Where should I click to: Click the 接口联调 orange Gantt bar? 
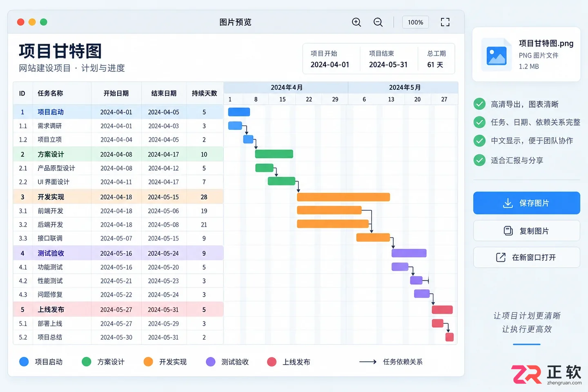[373, 237]
